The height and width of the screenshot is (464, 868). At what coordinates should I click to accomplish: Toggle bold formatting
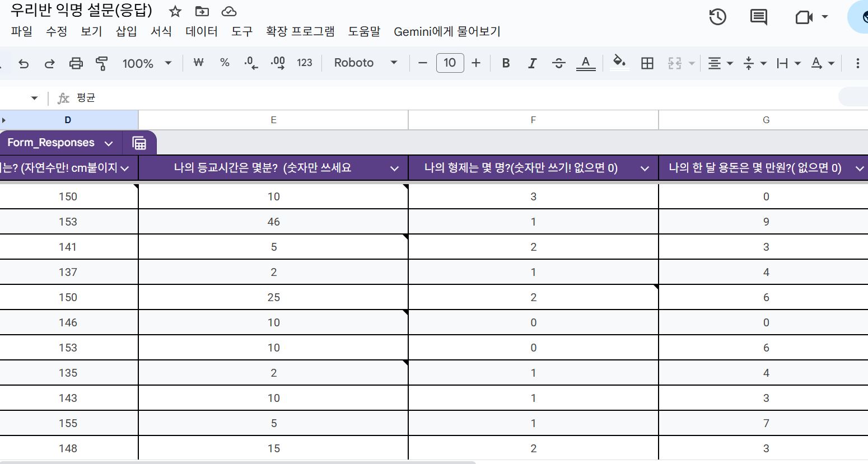[506, 63]
